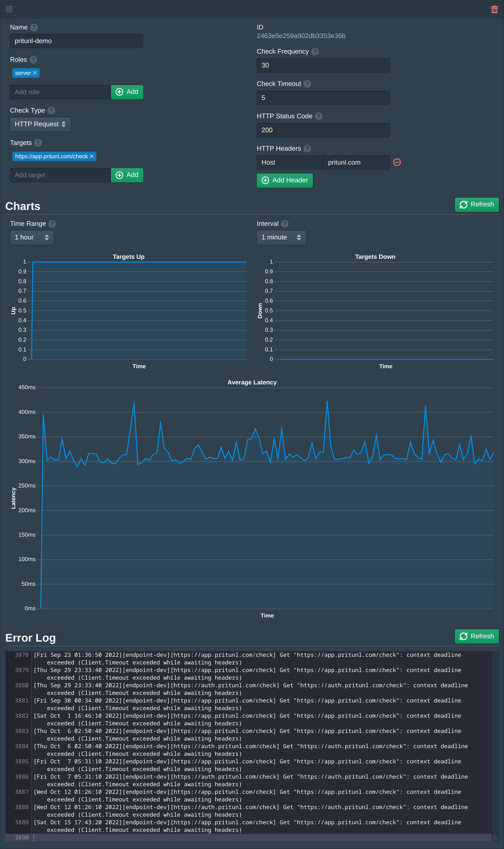The height and width of the screenshot is (849, 504).
Task: Open the Interval help question icon
Action: coord(285,224)
